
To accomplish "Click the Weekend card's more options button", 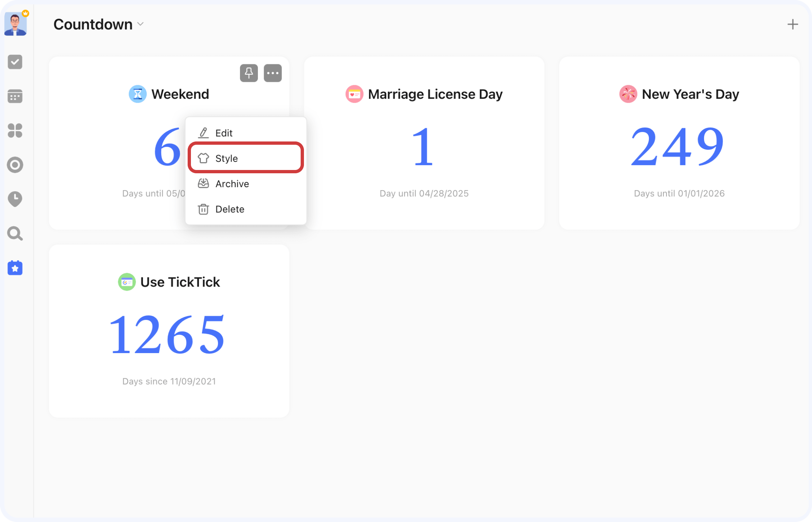I will pyautogui.click(x=273, y=73).
